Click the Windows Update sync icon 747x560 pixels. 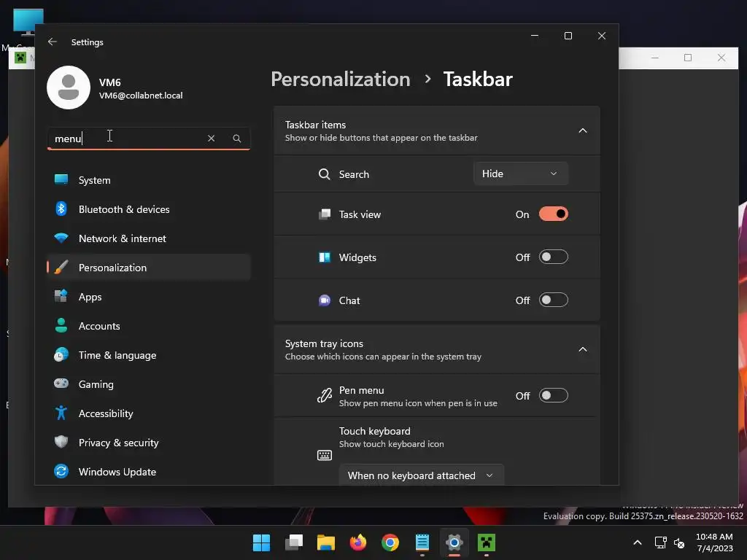[61, 471]
